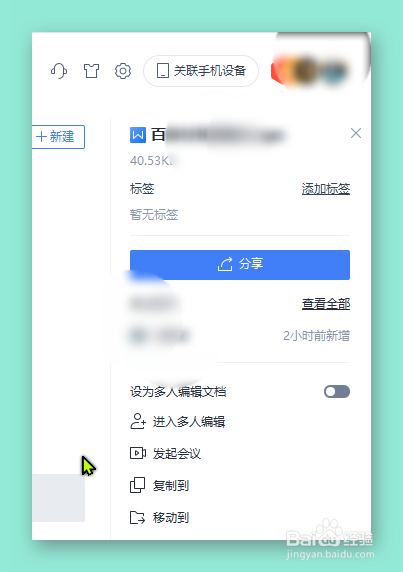
Task: Select 发起会议 menu entry
Action: 166,453
